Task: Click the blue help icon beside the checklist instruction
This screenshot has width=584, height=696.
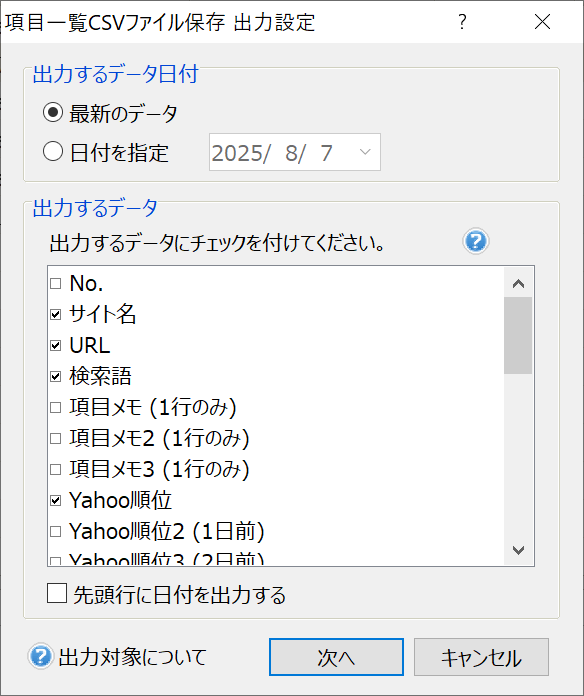Action: (476, 241)
